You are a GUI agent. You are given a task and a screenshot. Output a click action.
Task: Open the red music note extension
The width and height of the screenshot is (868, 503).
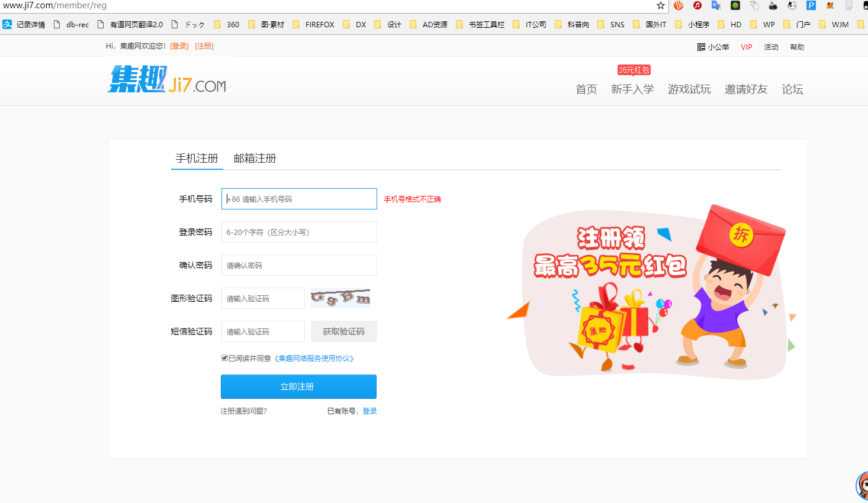pyautogui.click(x=697, y=5)
